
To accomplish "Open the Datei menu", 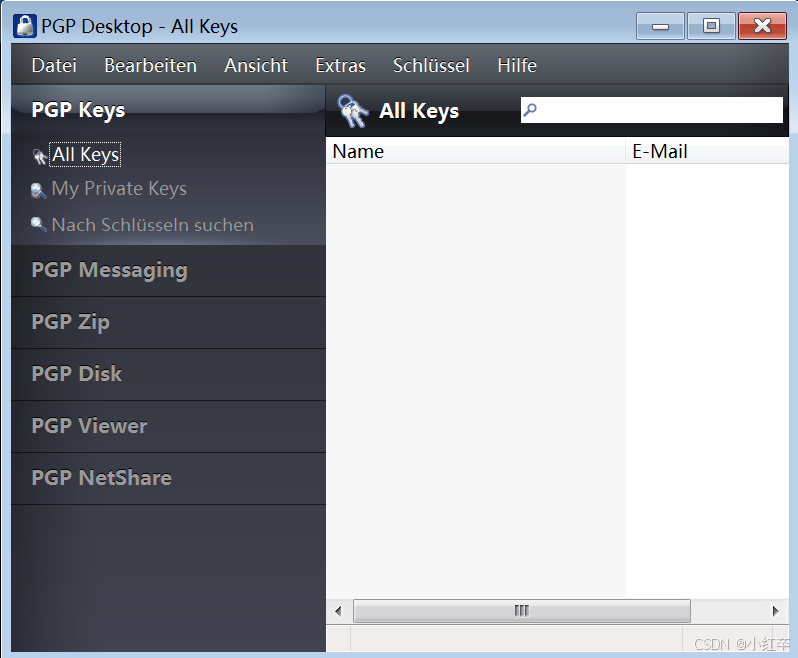I will coord(54,65).
